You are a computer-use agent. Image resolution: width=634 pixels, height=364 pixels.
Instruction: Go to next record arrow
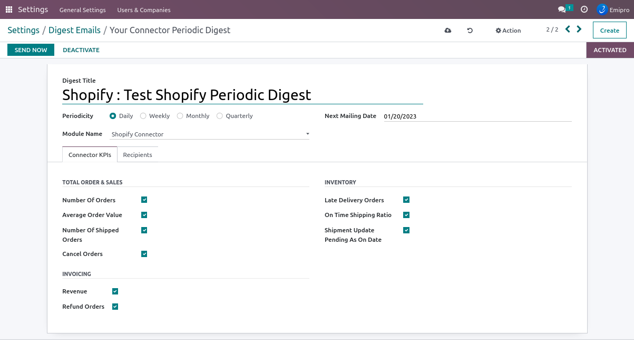click(579, 29)
